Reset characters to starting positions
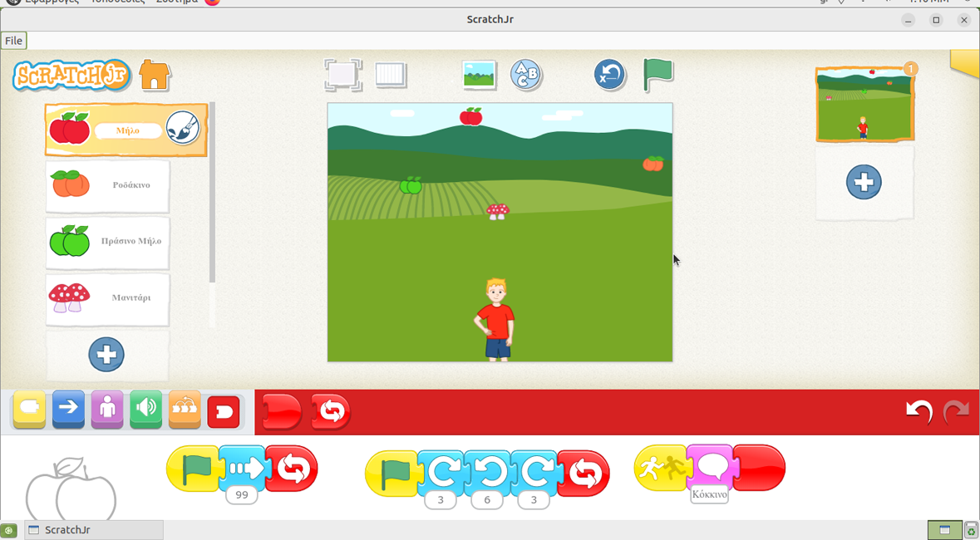This screenshot has width=980, height=540. pos(609,76)
